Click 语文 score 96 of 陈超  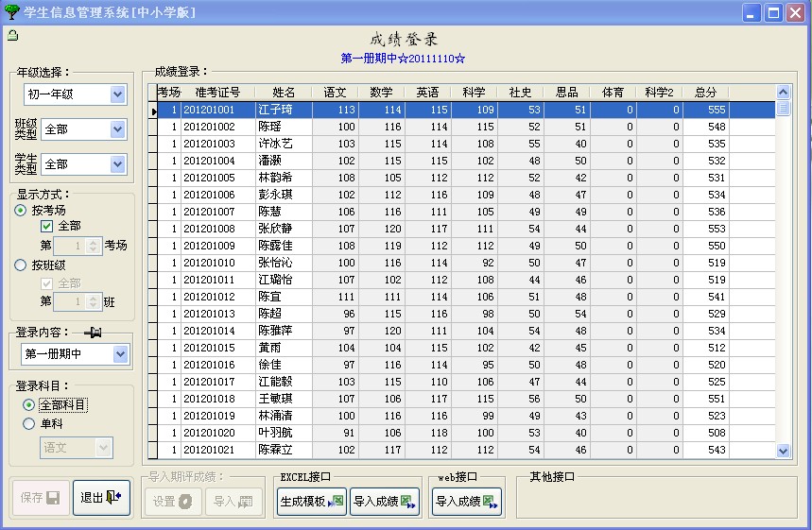coord(349,314)
